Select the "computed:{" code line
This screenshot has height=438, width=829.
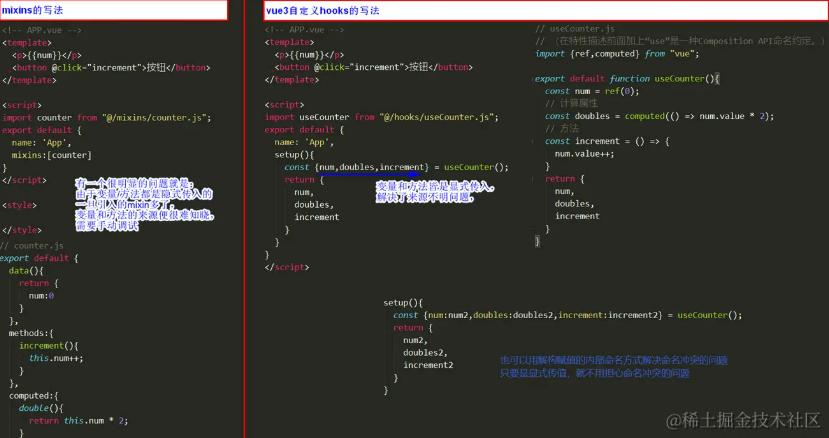(x=34, y=396)
